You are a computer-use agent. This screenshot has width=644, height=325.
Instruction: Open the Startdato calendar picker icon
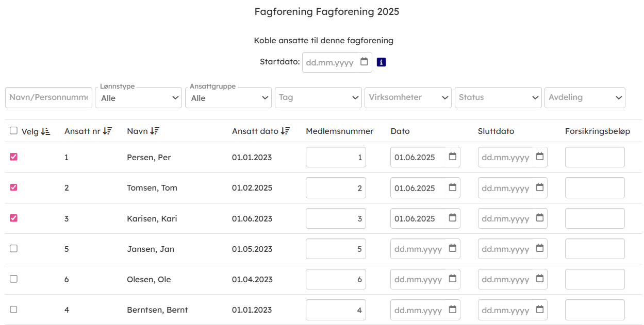[x=364, y=62]
